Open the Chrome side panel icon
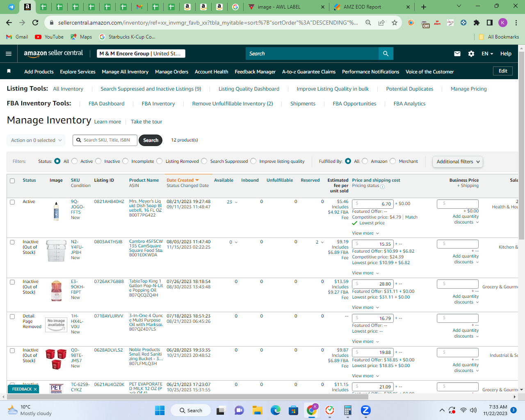 click(x=490, y=23)
